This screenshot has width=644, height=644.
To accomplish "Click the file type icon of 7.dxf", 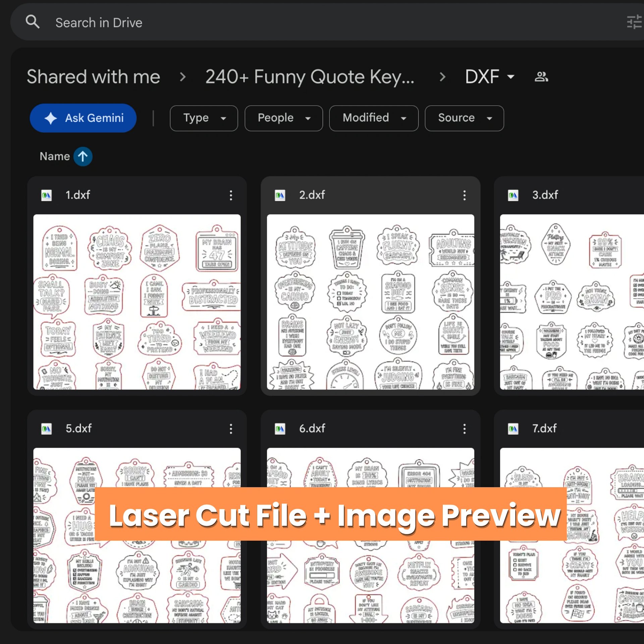I will pyautogui.click(x=513, y=429).
